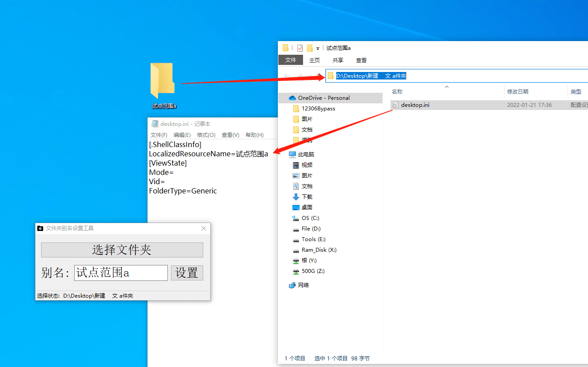The height and width of the screenshot is (367, 588).
Task: Open the Ram_Disk (X:) drive
Action: click(x=319, y=250)
